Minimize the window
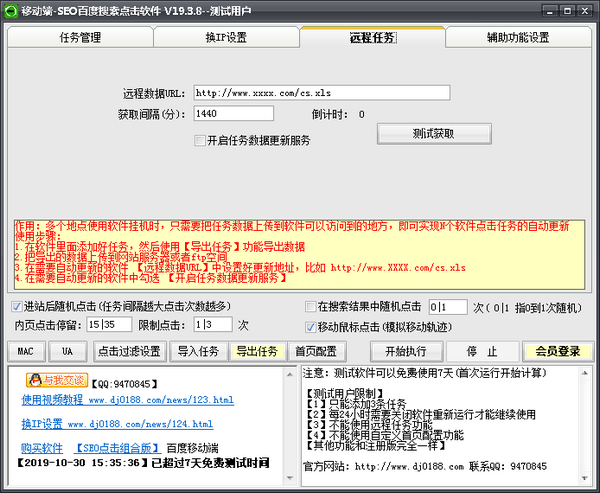Screen dimensions: 600x493 pyautogui.click(x=550, y=11)
